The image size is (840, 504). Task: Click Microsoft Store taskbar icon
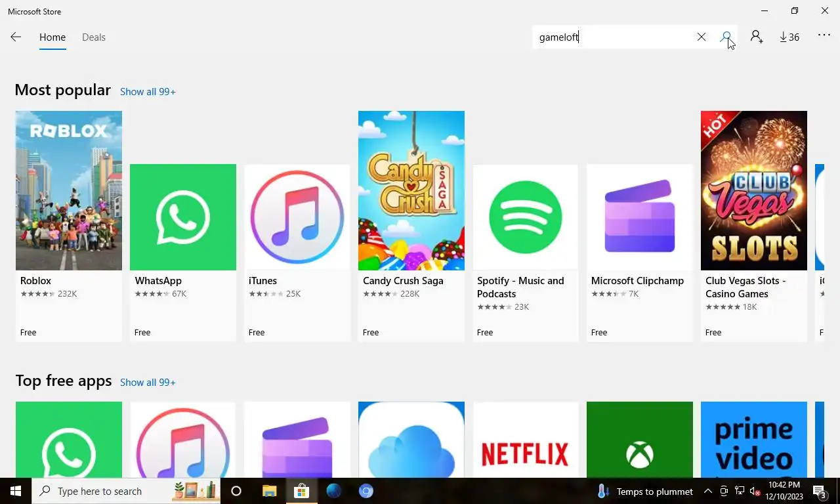tap(301, 491)
